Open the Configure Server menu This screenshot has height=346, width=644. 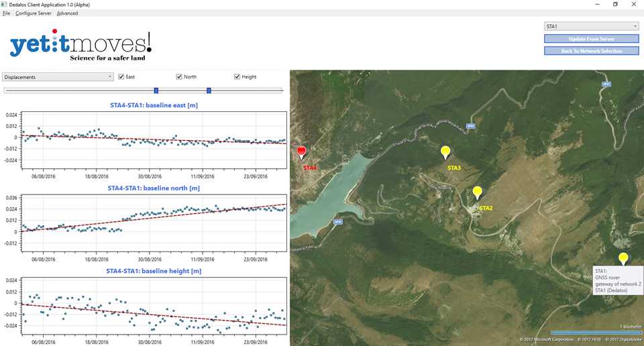pyautogui.click(x=34, y=13)
